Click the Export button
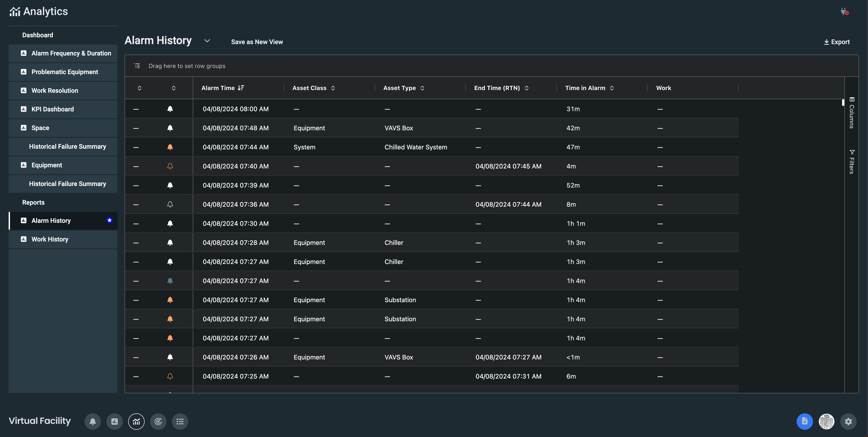The width and height of the screenshot is (868, 437). click(837, 42)
